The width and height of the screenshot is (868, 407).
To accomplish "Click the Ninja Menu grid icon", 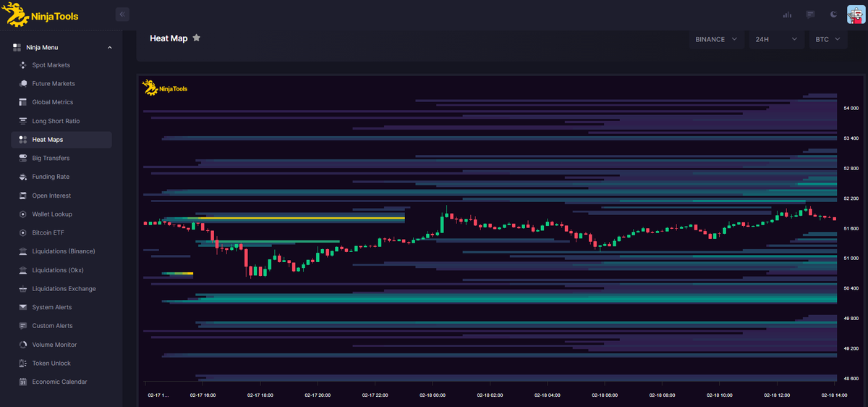I will (17, 47).
